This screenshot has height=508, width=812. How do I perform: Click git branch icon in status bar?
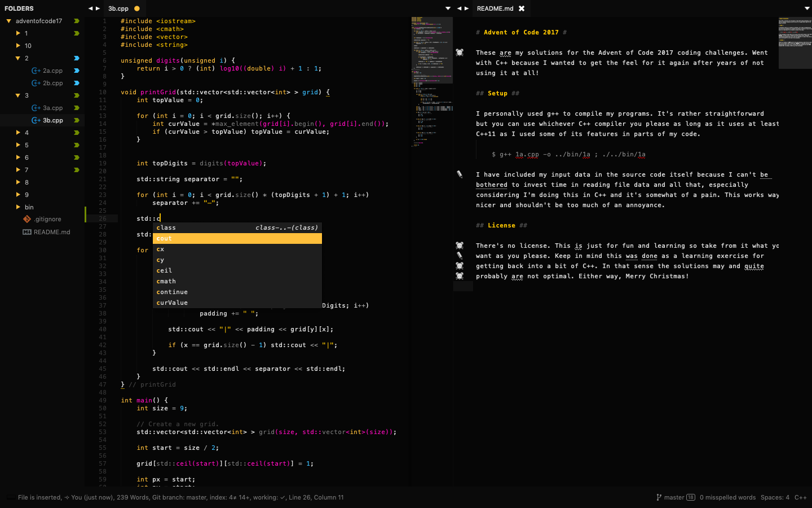(x=659, y=497)
